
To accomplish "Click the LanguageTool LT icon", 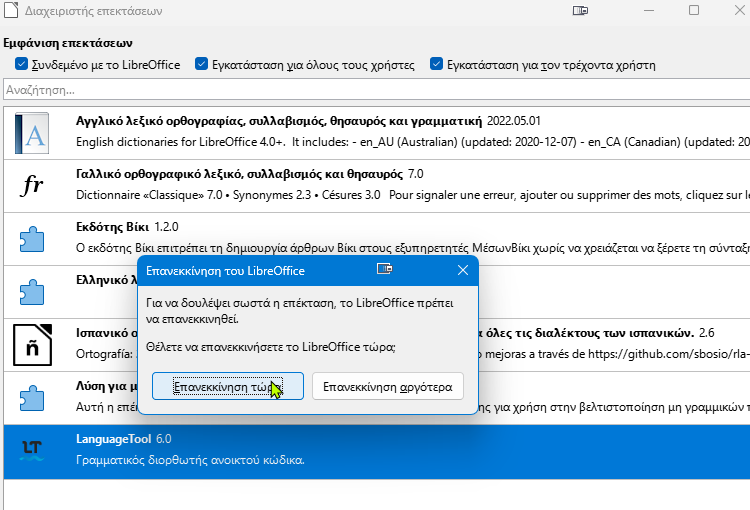I will point(32,451).
